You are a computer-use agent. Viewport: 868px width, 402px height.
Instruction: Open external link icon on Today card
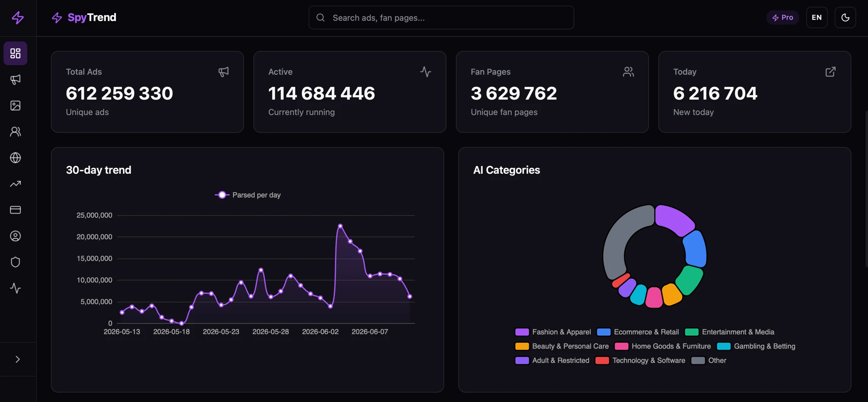click(830, 72)
